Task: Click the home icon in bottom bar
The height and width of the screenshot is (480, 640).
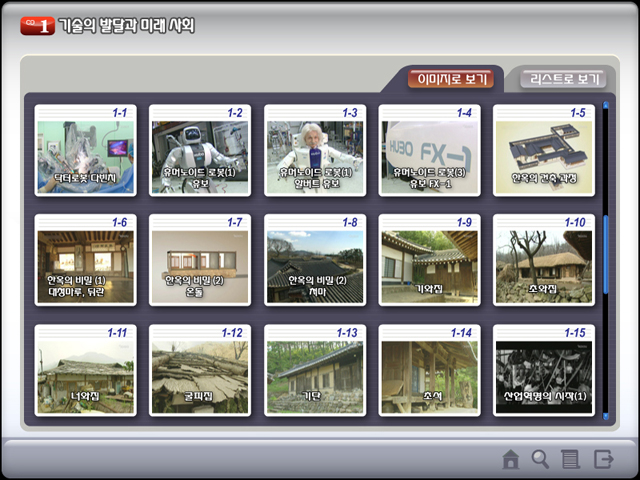Action: pyautogui.click(x=511, y=459)
